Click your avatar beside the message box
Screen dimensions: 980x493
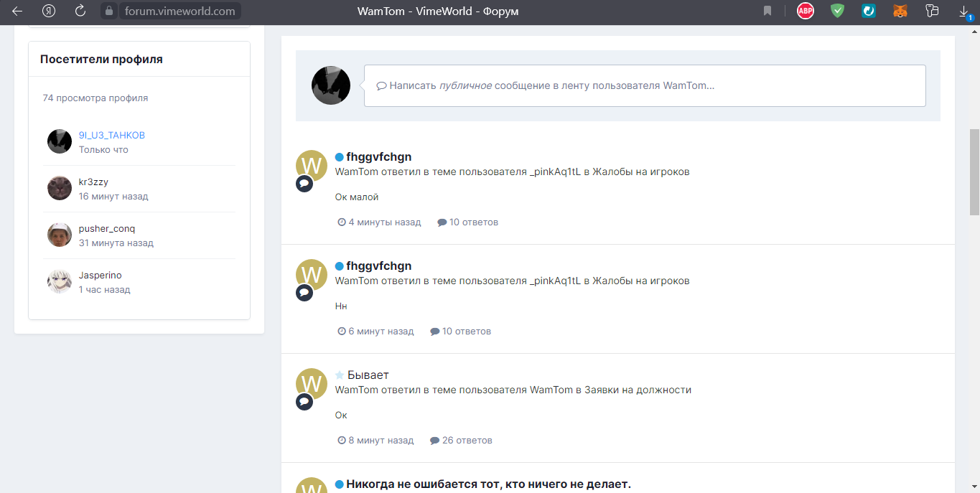click(331, 85)
